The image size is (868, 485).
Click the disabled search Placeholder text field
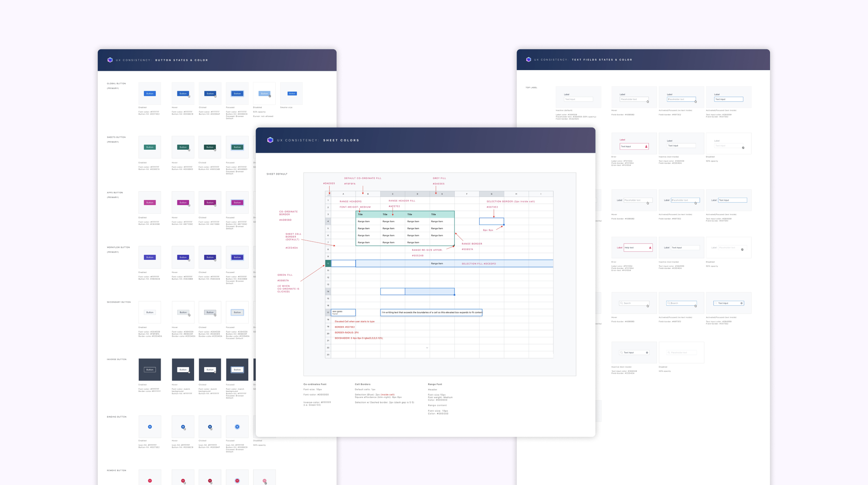point(681,353)
